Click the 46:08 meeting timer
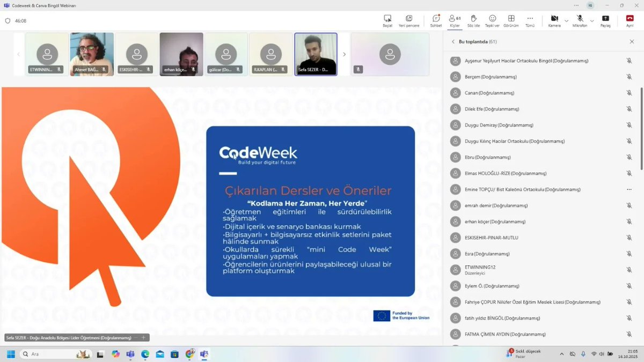Screen dimensions: 644x362 pos(20,21)
